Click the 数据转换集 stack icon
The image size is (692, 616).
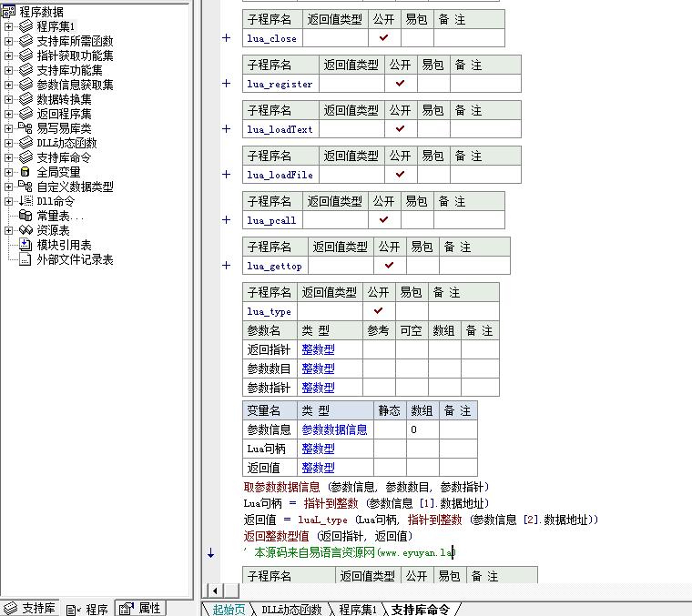(x=25, y=99)
